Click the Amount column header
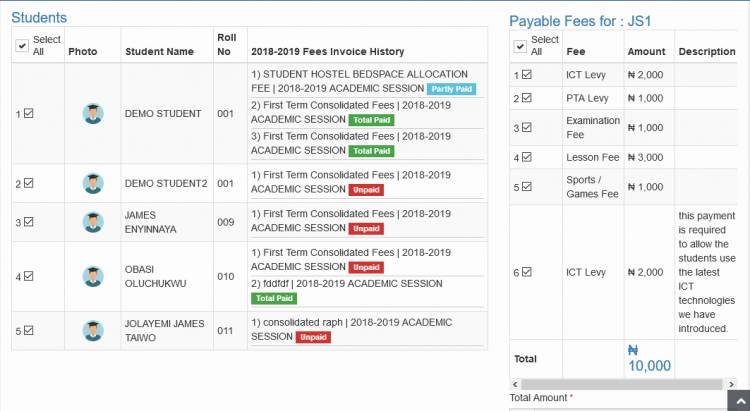The height and width of the screenshot is (411, 750). pos(646,51)
